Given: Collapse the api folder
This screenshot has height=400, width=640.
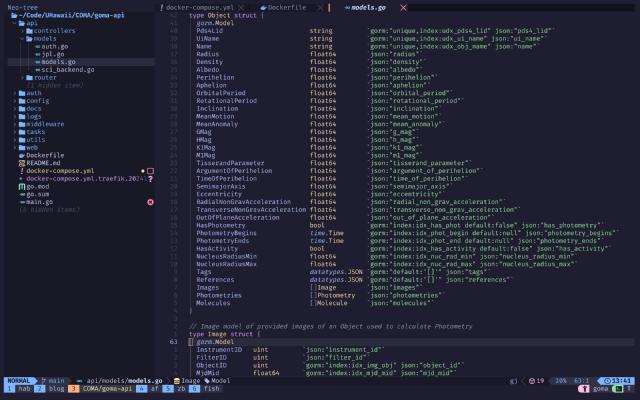Looking at the screenshot, I should (x=15, y=23).
